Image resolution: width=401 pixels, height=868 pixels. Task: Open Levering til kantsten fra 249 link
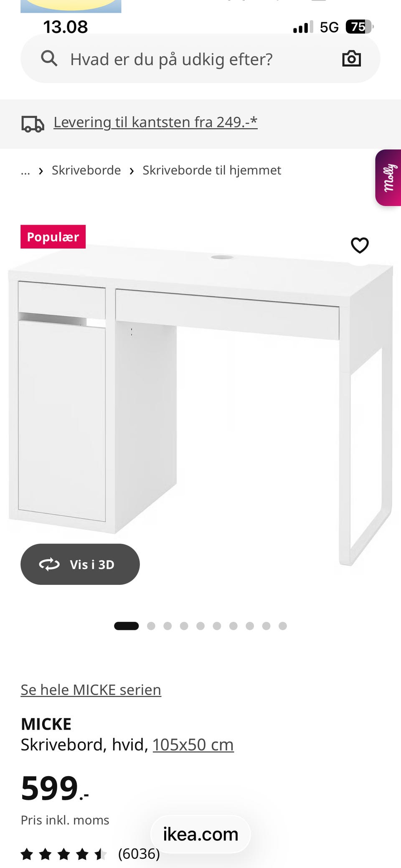tap(155, 122)
